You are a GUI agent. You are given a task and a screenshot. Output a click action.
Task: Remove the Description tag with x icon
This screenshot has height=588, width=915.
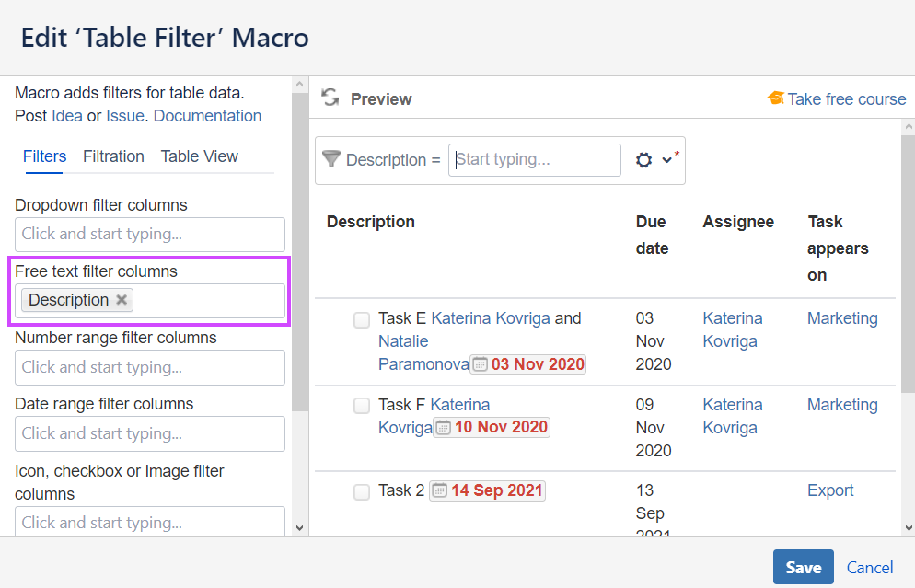(122, 300)
